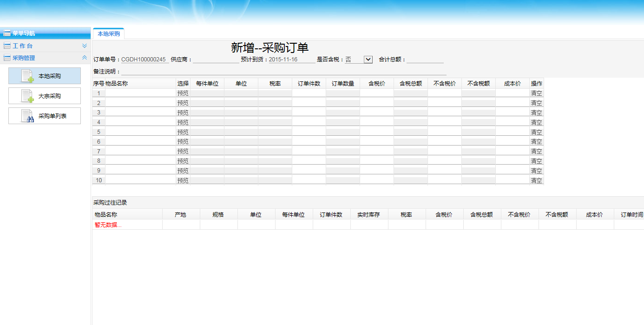The image size is (644, 325).
Task: Click the 物品名称 cell in row 1
Action: 140,93
